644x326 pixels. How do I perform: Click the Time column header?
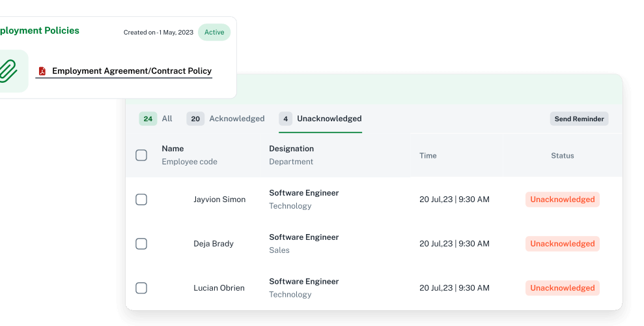pyautogui.click(x=428, y=156)
